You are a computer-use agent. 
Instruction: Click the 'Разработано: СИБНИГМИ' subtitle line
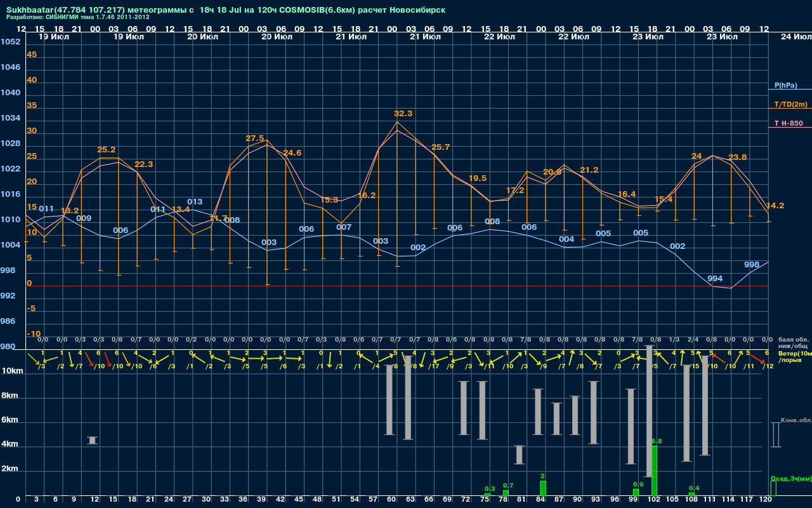click(x=78, y=17)
